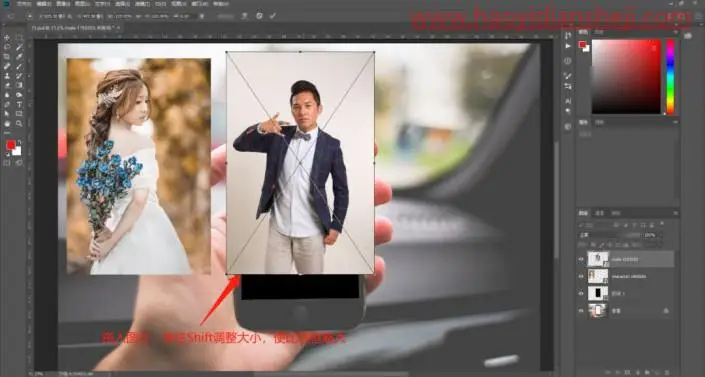Open the File menu

(x=24, y=4)
